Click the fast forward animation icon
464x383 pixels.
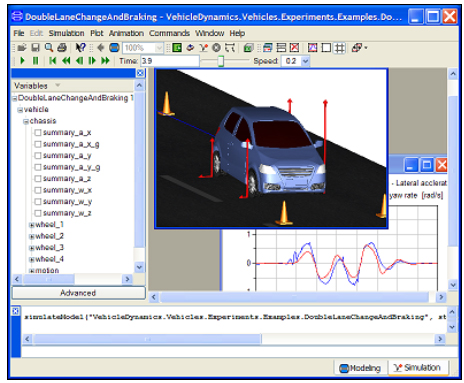click(105, 61)
